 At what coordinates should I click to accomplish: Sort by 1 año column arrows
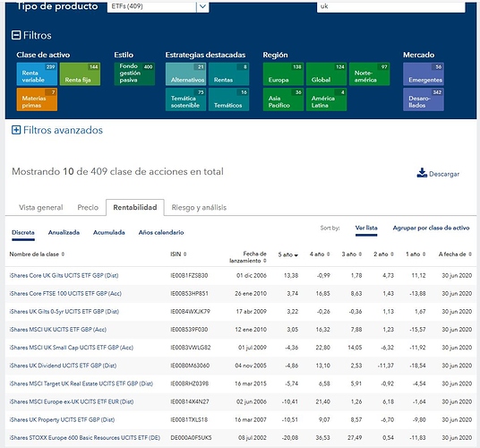[x=424, y=254]
